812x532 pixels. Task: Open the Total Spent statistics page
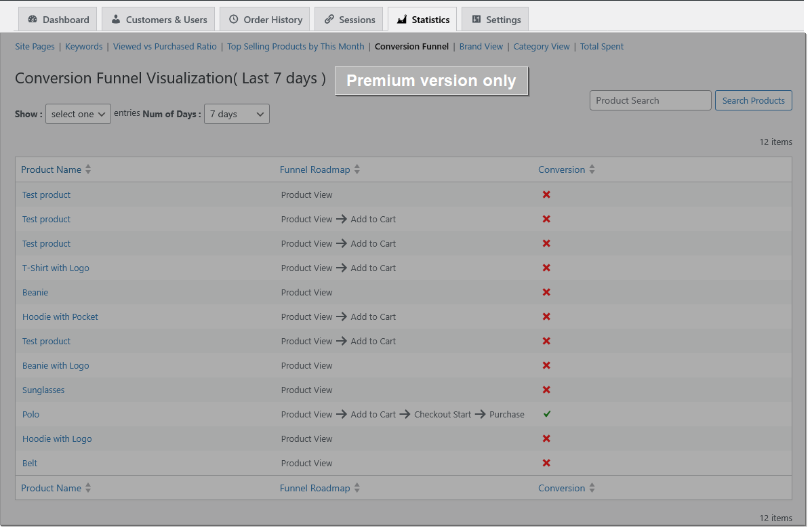coord(601,46)
